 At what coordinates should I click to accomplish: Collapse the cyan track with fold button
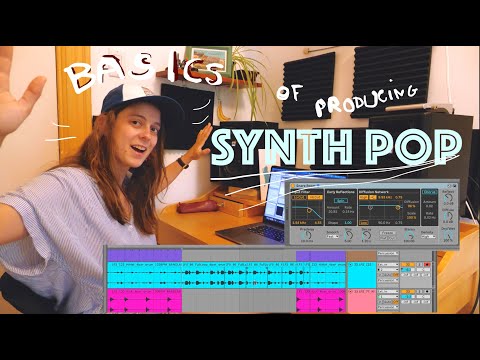[351, 264]
